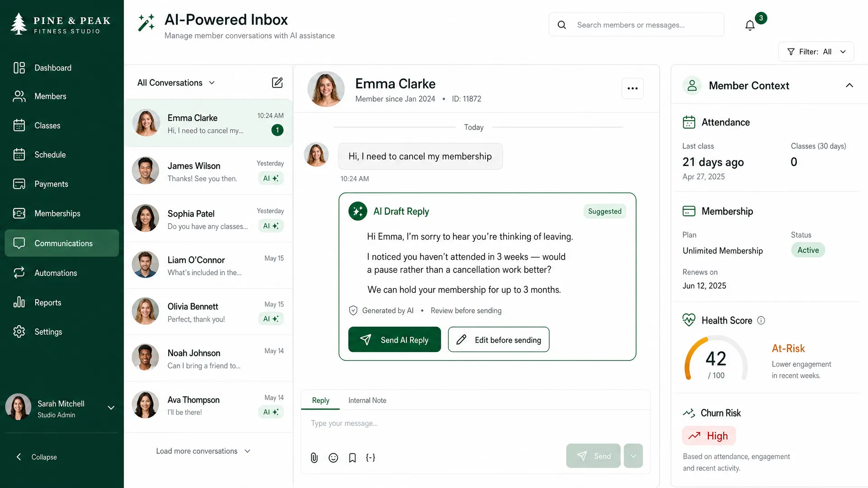The image size is (868, 488).
Task: Click the Member Context person icon
Action: tap(692, 85)
